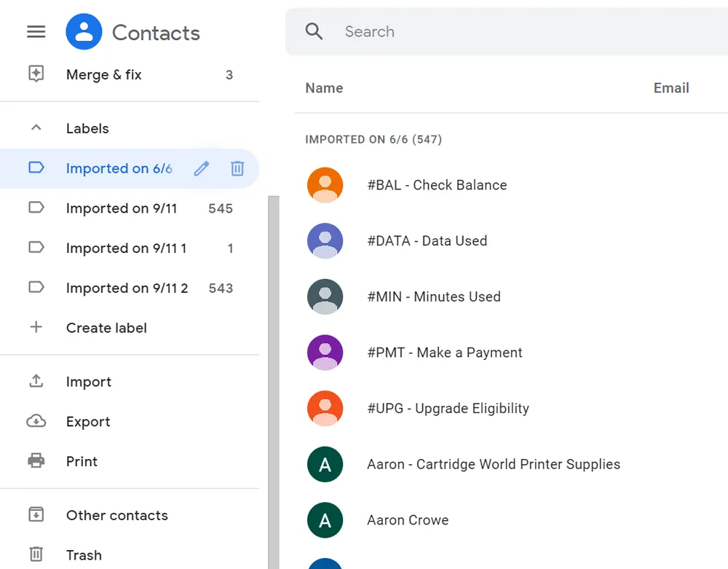
Task: Collapse the Labels section chevron
Action: point(36,128)
